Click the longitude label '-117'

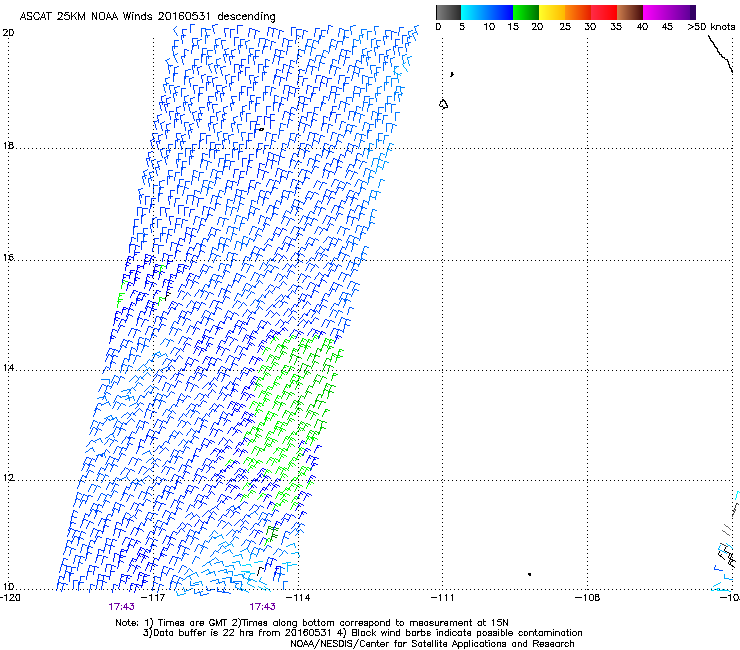pyautogui.click(x=154, y=598)
